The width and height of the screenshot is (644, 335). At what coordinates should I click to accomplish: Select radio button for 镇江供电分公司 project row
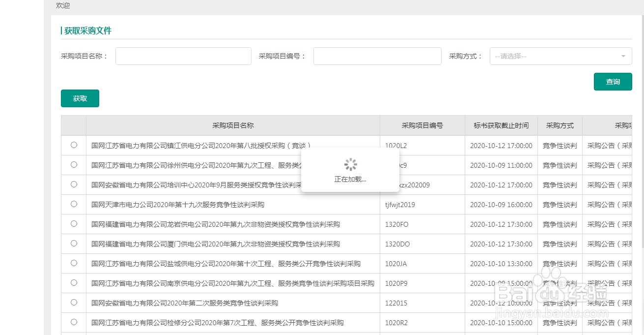(x=74, y=145)
